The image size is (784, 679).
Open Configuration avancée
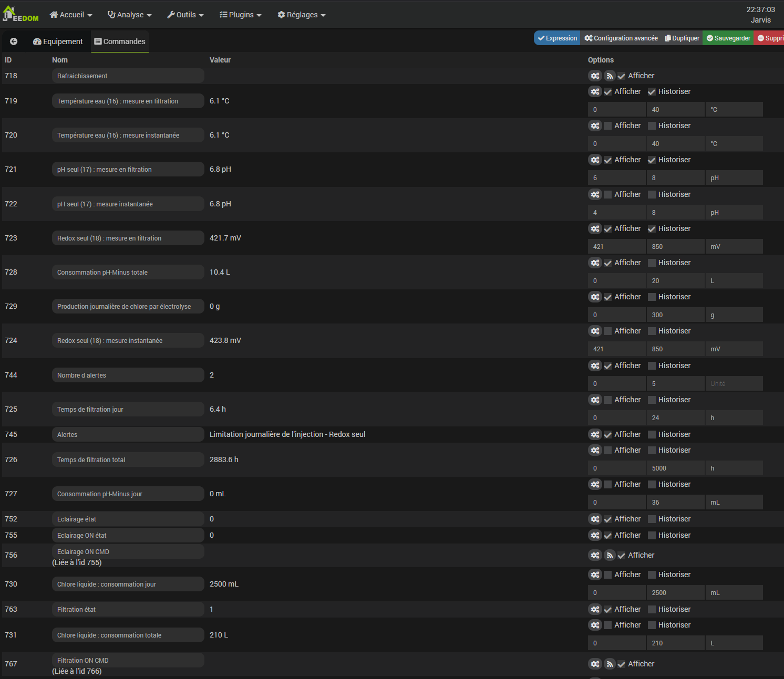[x=621, y=38]
